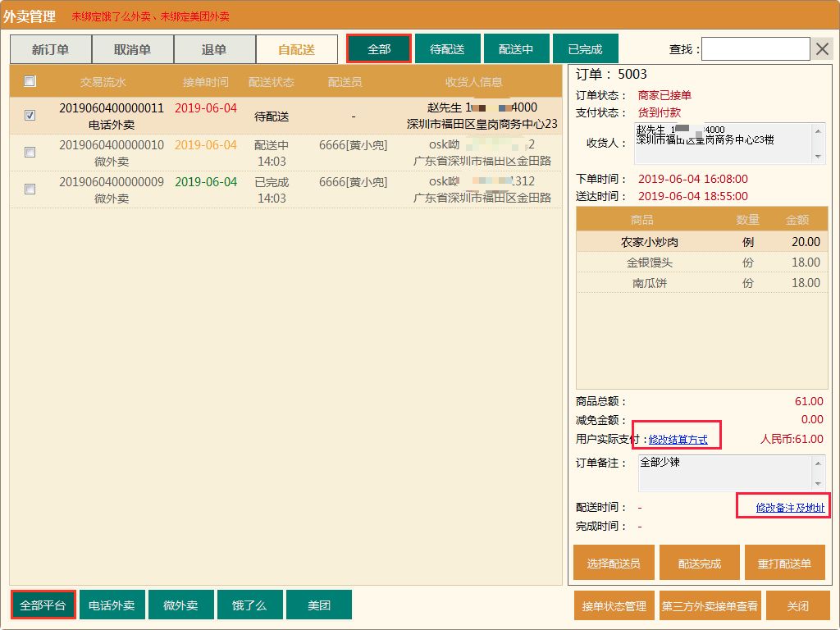Select the 全部平台 platform filter
Viewport: 840px width, 630px height.
pyautogui.click(x=43, y=605)
